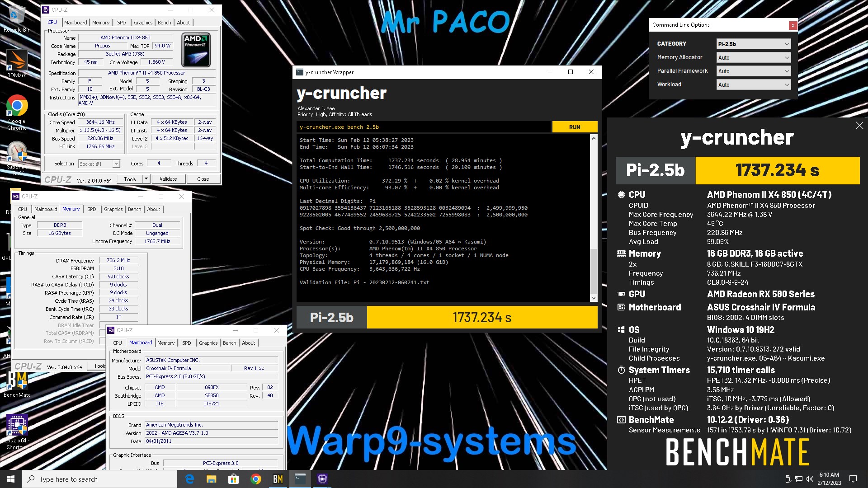This screenshot has width=868, height=488.
Task: Click the Pi-2.5b result bar at the bottom of y-cruncher Wrapper
Action: click(x=447, y=317)
